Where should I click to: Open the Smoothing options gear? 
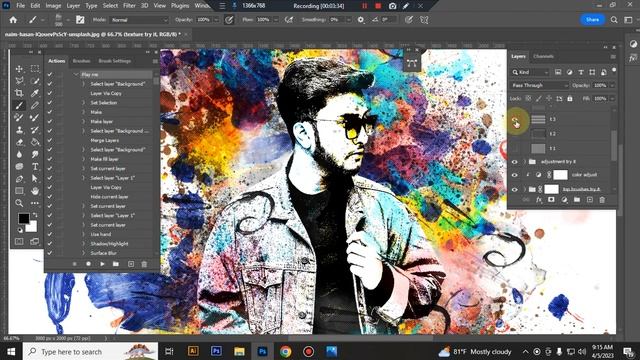(x=360, y=20)
